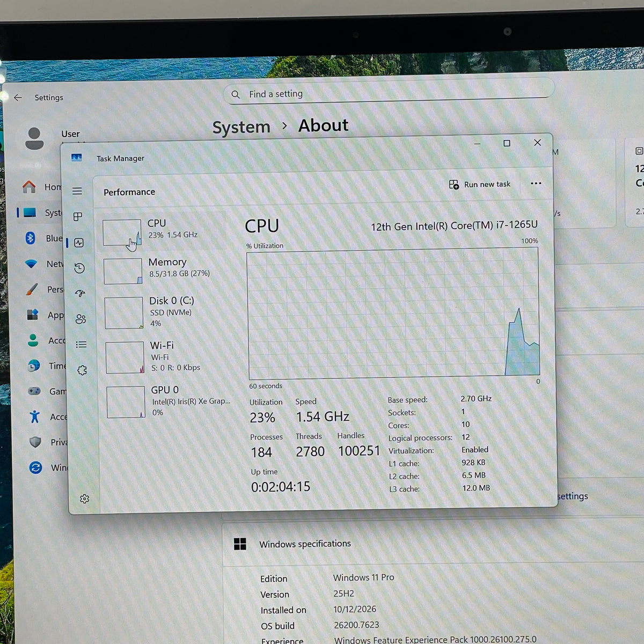The height and width of the screenshot is (644, 644).
Task: Open App history in Task Manager sidebar
Action: click(x=79, y=268)
